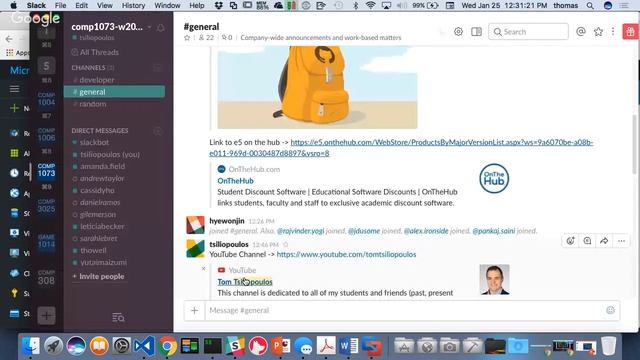The image size is (640, 360).
Task: Add a workspace plus button
Action: (46, 315)
